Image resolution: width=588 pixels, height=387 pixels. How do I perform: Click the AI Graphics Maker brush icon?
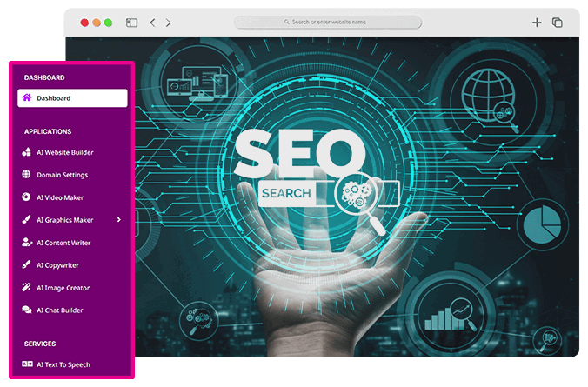click(x=26, y=220)
